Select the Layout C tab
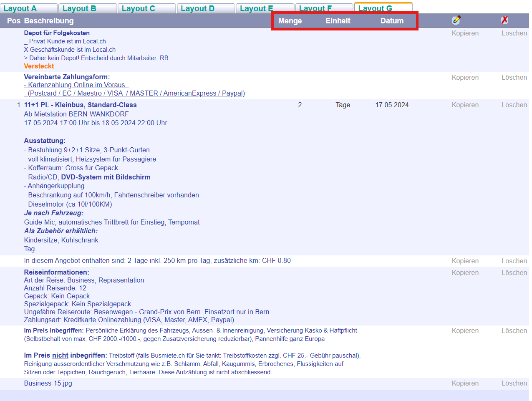The width and height of the screenshot is (532, 401). tap(147, 8)
